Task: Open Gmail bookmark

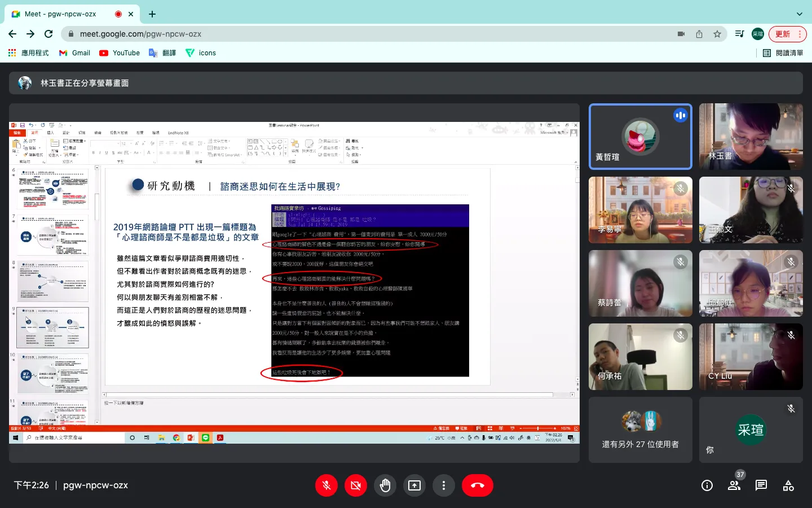Action: pos(74,52)
